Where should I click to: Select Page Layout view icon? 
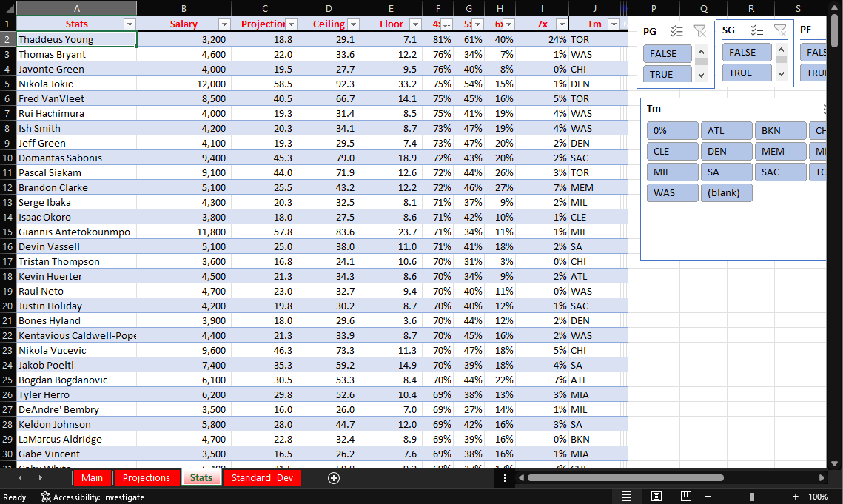pyautogui.click(x=656, y=496)
